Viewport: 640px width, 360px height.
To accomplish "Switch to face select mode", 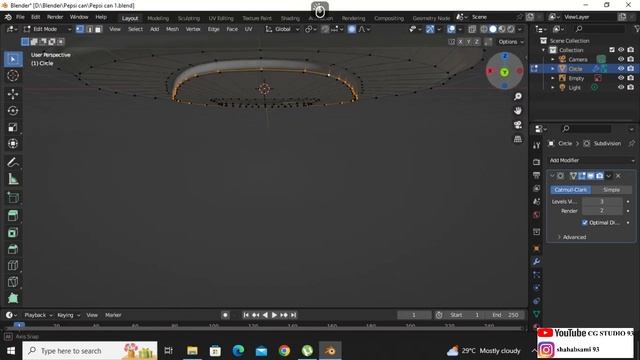I will click(x=98, y=29).
